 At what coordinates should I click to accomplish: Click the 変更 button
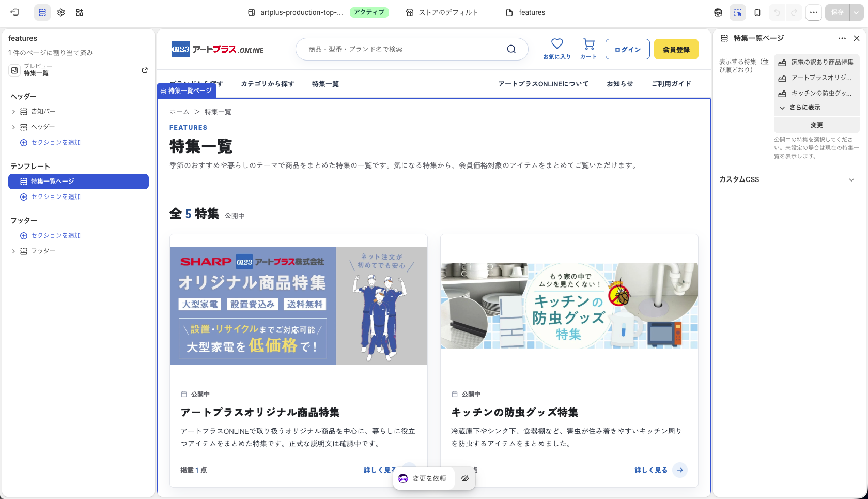(x=816, y=125)
